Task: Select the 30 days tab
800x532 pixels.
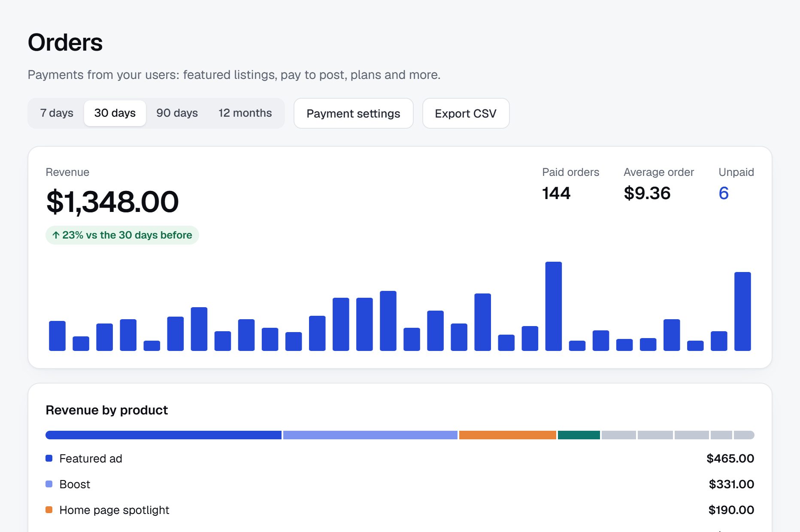Action: [115, 113]
